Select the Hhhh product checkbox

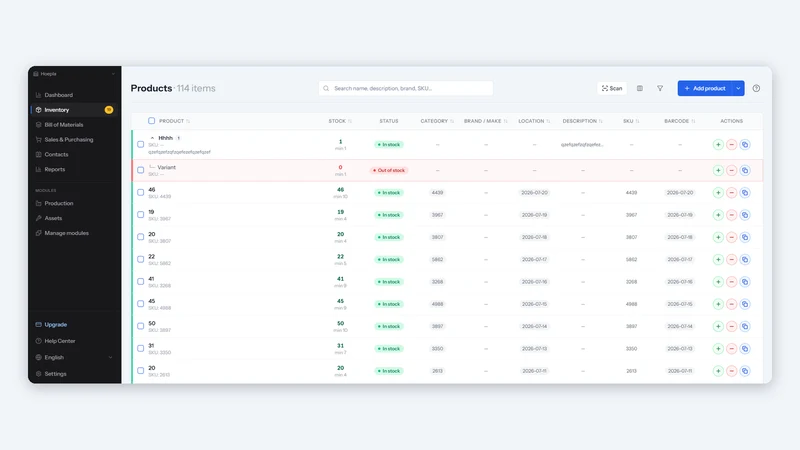140,144
